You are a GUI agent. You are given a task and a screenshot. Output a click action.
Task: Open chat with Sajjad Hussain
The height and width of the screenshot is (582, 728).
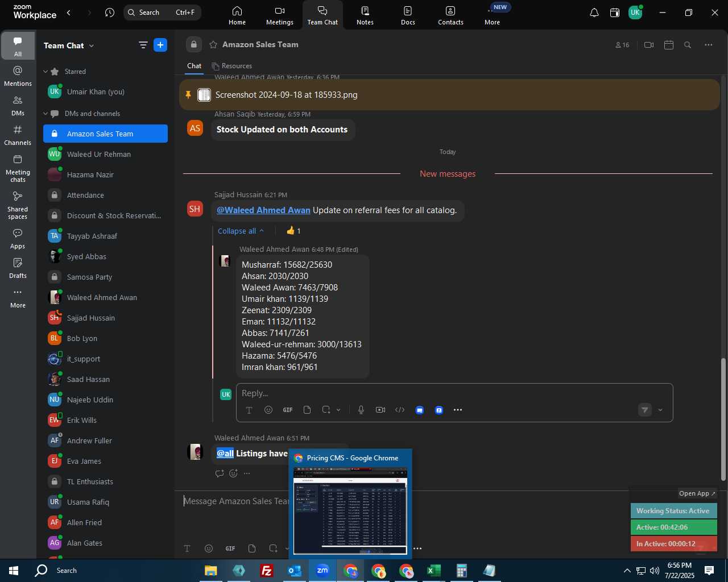[x=105, y=318]
